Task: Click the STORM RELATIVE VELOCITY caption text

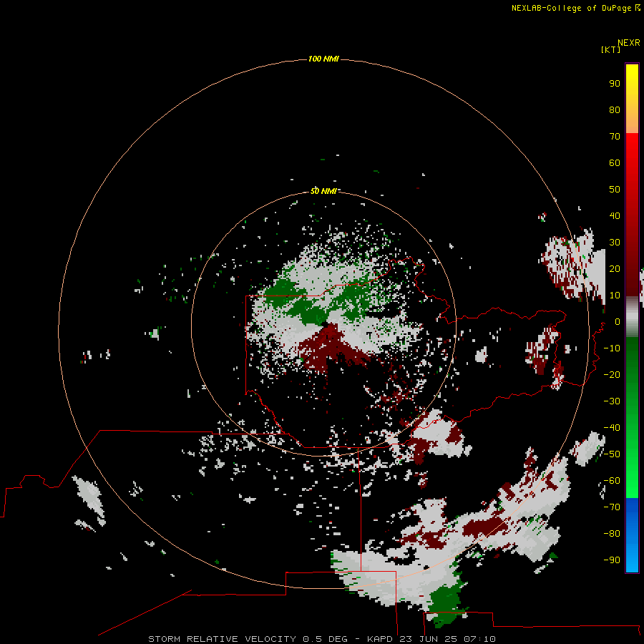Action: (222, 639)
